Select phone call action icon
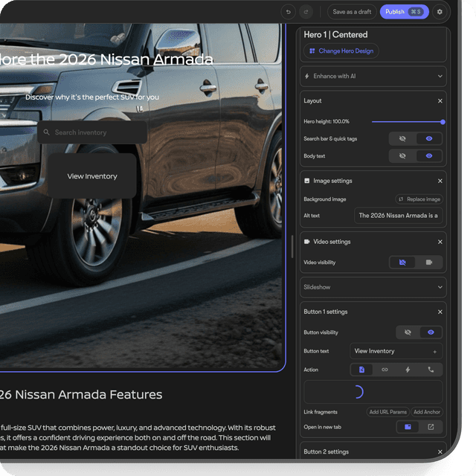The height and width of the screenshot is (476, 476). [x=431, y=370]
